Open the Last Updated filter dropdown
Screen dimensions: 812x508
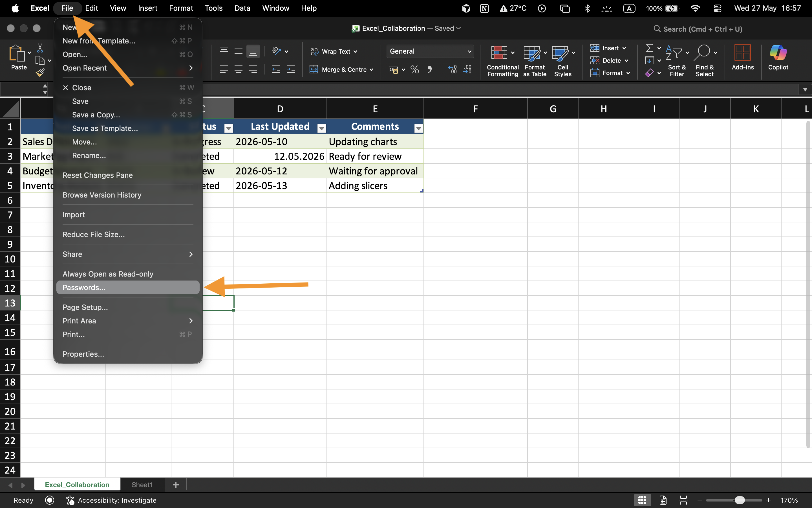click(x=321, y=128)
